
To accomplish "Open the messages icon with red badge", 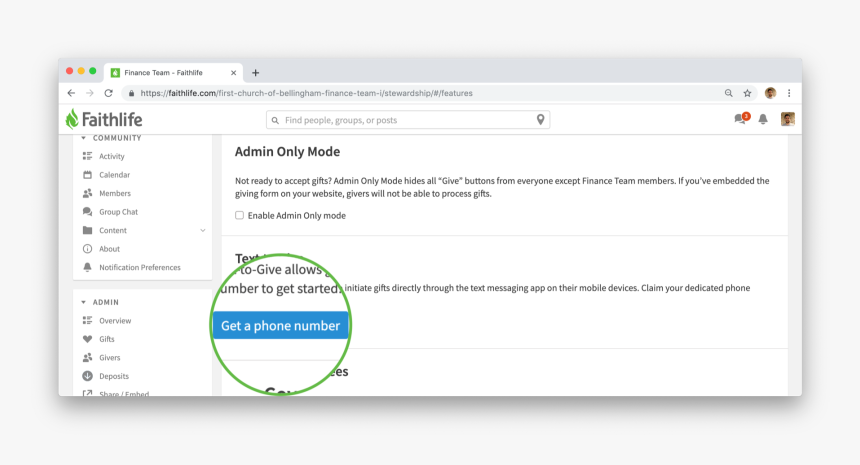I will [x=741, y=119].
